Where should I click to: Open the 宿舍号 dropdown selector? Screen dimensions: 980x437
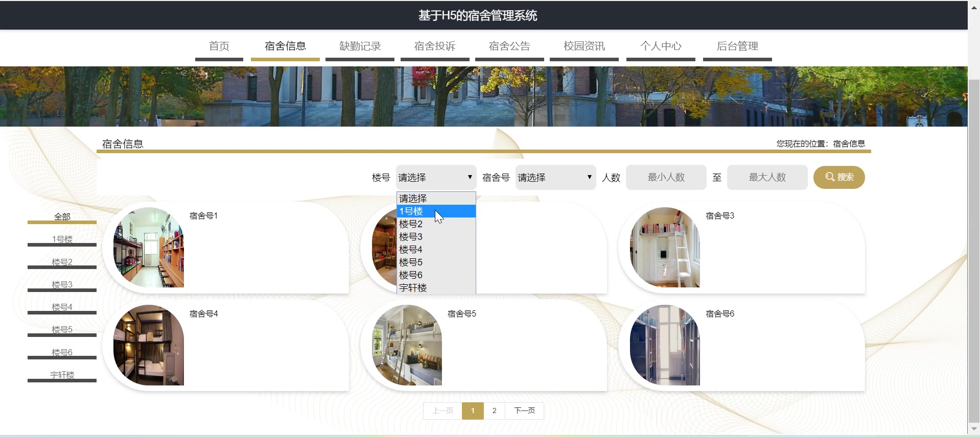(x=555, y=177)
